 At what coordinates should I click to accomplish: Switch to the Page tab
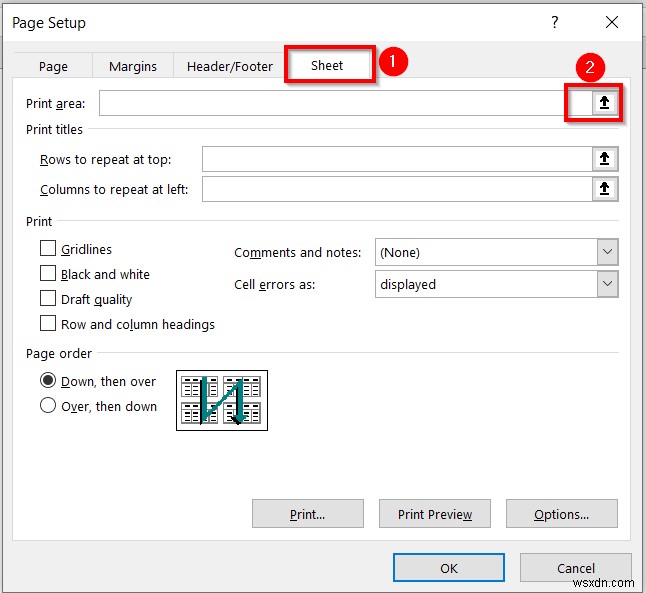pyautogui.click(x=53, y=66)
